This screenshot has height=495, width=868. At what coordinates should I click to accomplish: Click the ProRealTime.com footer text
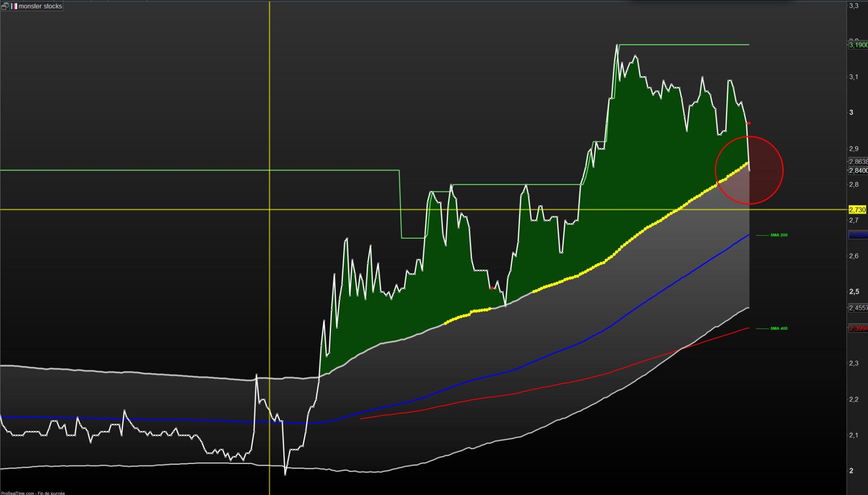(x=33, y=493)
